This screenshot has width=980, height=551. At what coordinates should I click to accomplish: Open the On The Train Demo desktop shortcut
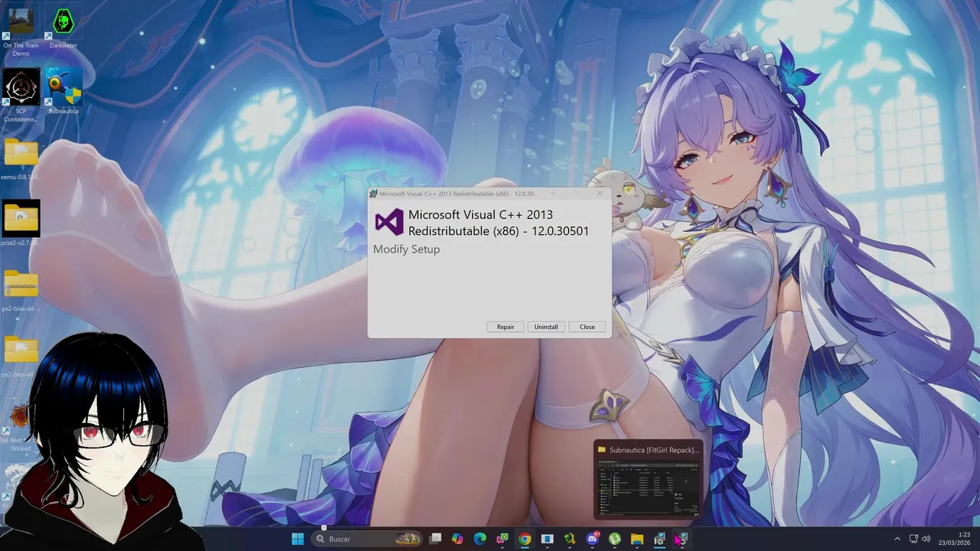[21, 29]
